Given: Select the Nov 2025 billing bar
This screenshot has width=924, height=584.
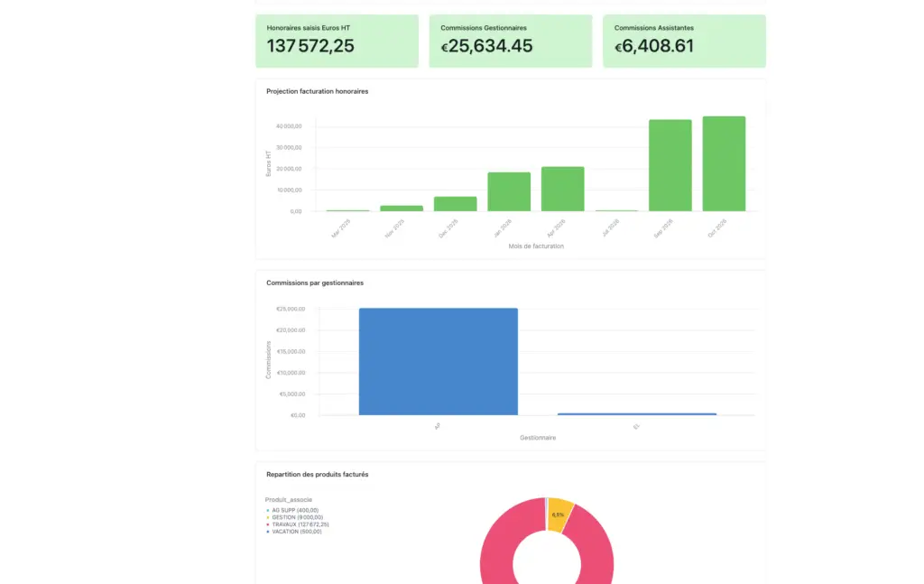Looking at the screenshot, I should point(402,208).
